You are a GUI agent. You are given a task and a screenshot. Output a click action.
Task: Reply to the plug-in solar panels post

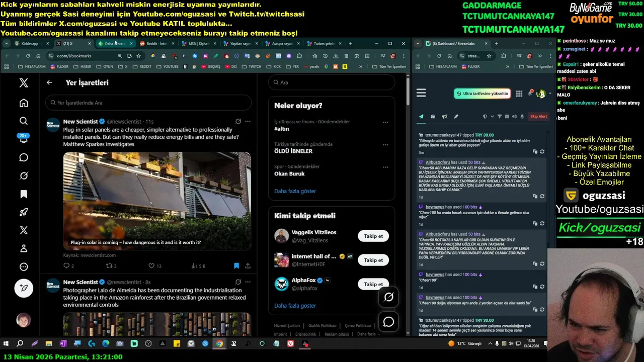pos(66,266)
